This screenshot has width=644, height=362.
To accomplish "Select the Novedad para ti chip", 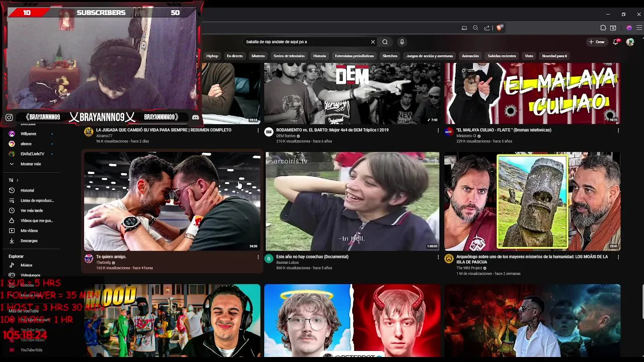I will [x=554, y=56].
